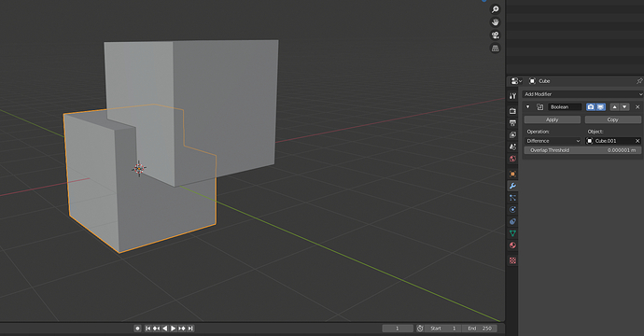Viewport: 644px width, 336px height.
Task: Click the Boolean modifier type icon
Action: tap(540, 106)
